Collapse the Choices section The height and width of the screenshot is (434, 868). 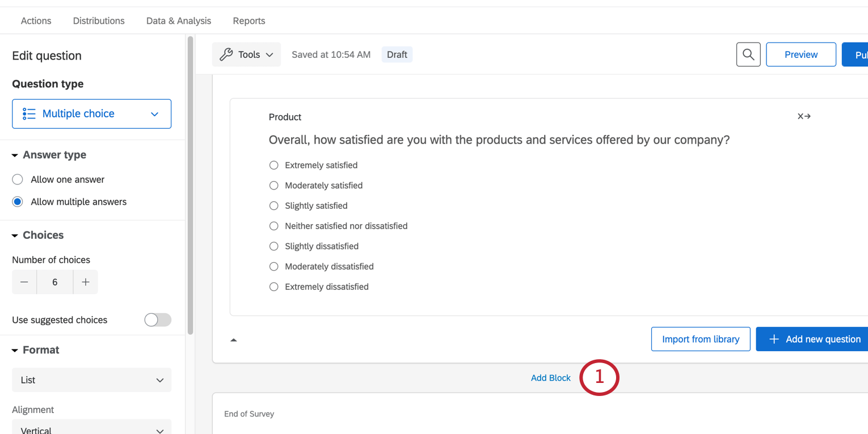[x=15, y=235]
